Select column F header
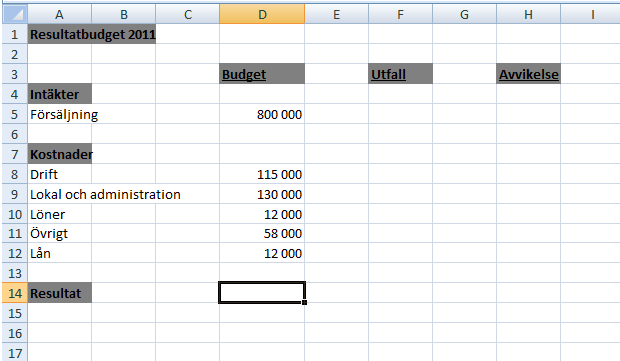The image size is (620, 361). pyautogui.click(x=401, y=15)
